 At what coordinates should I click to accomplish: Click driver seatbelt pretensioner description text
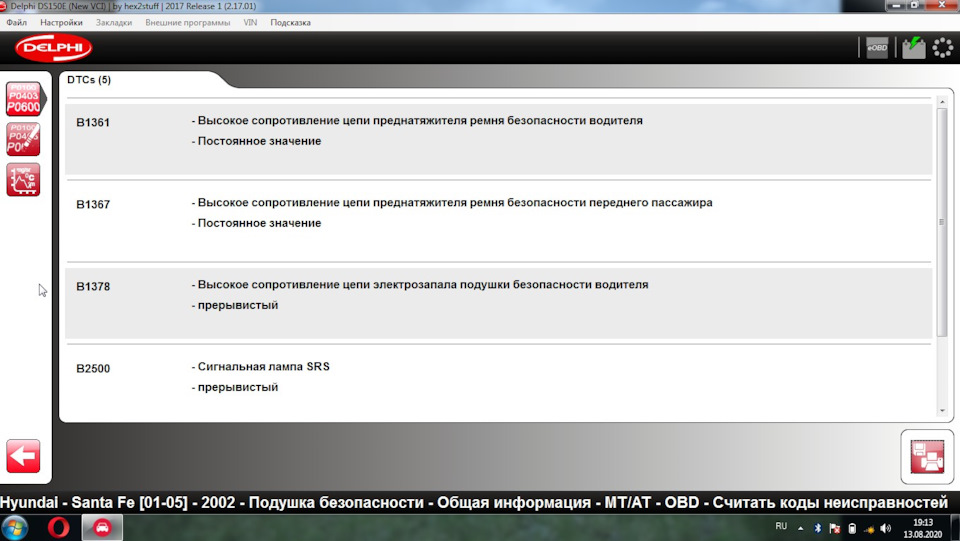click(418, 121)
